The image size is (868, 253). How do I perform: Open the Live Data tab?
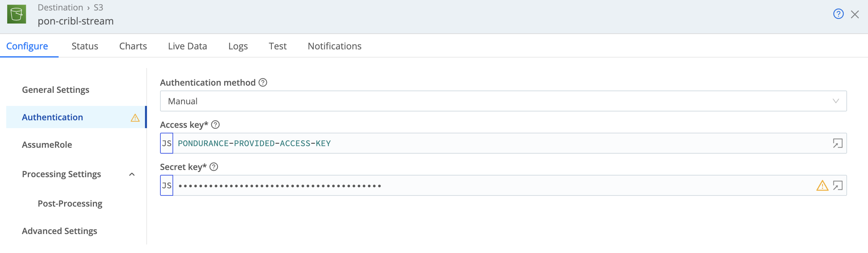tap(188, 46)
